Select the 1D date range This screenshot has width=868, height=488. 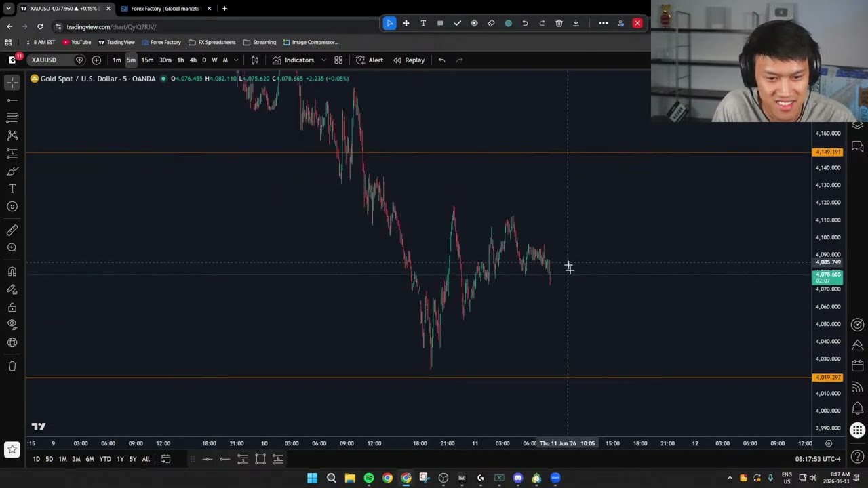pos(36,459)
